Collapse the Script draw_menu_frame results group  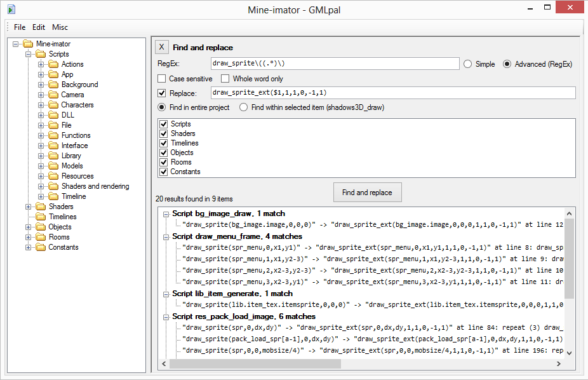coord(166,237)
